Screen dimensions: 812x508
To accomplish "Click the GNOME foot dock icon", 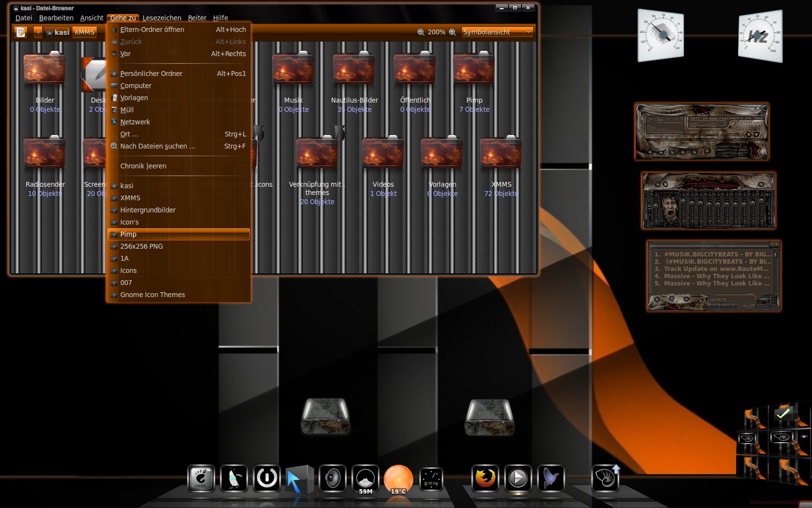I will pyautogui.click(x=201, y=478).
